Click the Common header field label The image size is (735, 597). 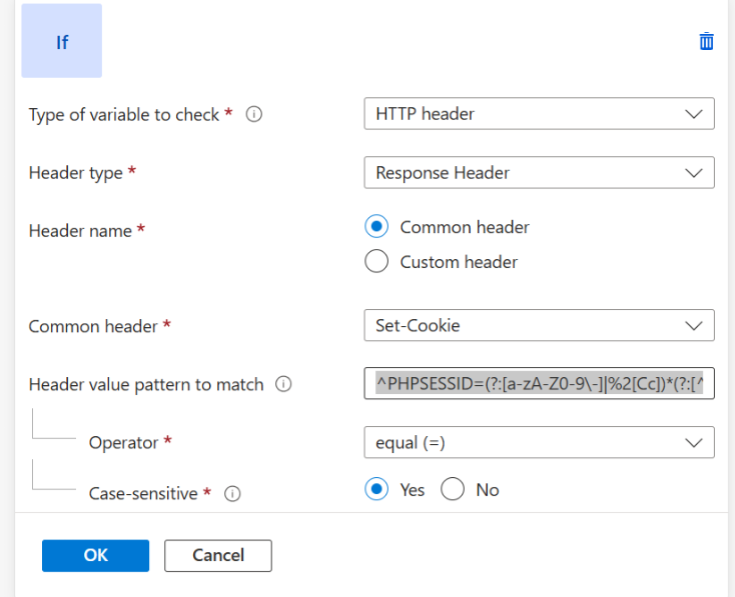click(93, 327)
